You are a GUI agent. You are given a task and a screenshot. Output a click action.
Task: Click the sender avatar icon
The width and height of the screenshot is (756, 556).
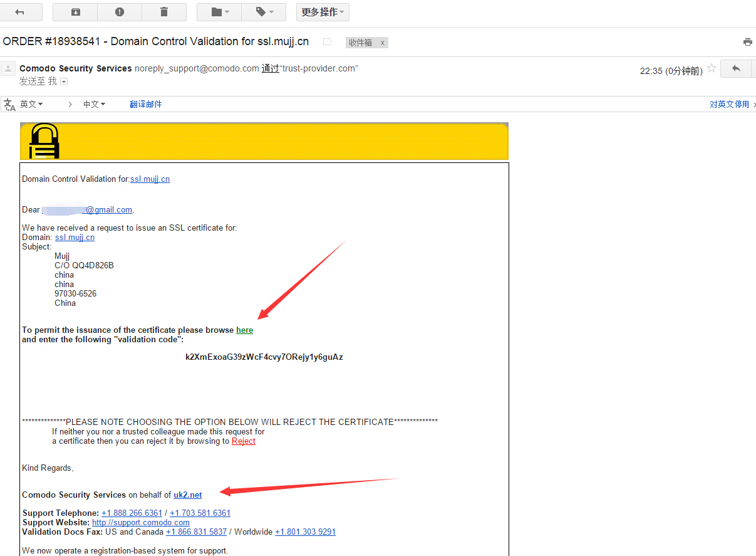[x=8, y=68]
